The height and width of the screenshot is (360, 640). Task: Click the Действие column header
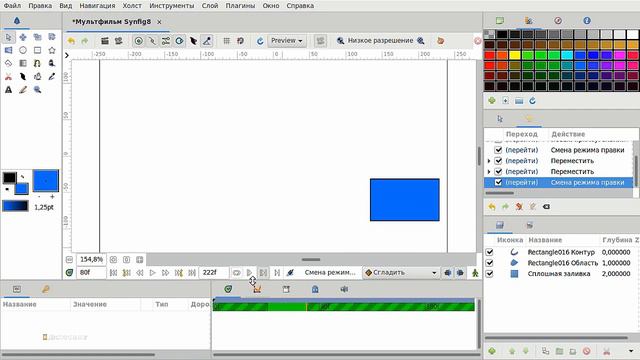[x=568, y=134]
